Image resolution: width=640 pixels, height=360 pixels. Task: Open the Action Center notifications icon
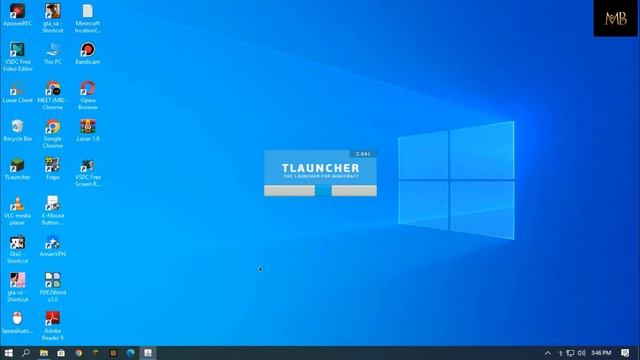(x=625, y=353)
